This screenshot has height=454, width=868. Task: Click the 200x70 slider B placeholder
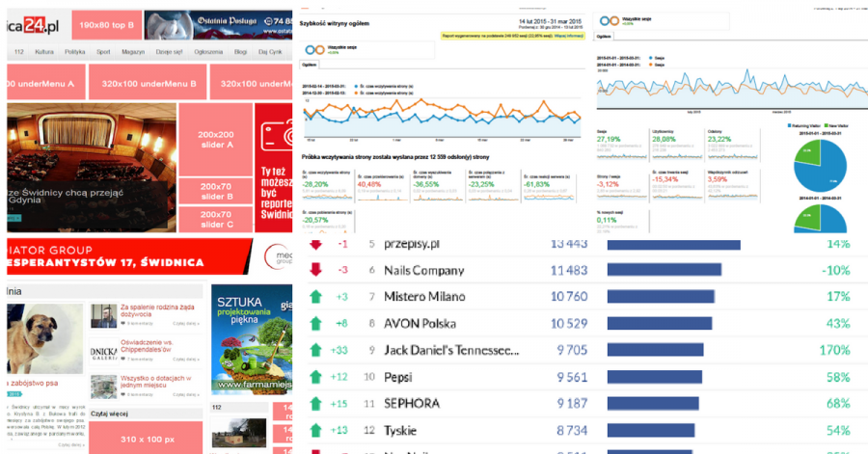pyautogui.click(x=216, y=191)
